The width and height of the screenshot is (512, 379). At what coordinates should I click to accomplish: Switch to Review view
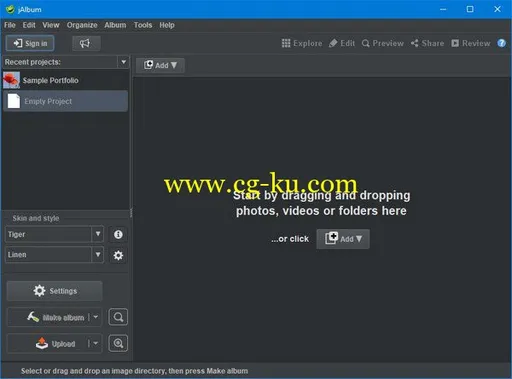[471, 43]
